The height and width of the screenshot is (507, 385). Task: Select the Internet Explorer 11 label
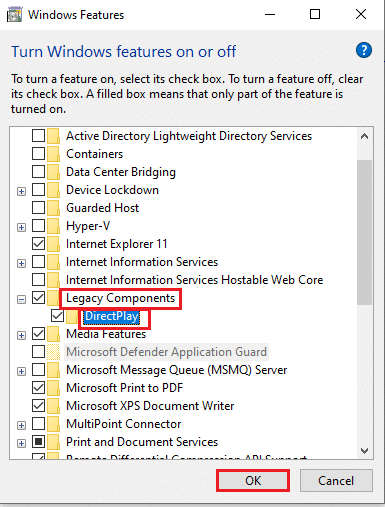[x=116, y=244]
